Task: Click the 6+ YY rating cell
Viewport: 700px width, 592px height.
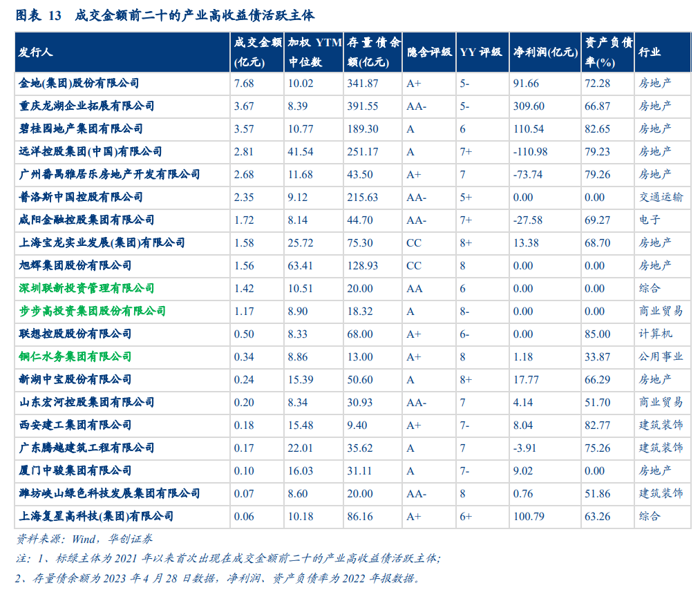Action: [466, 516]
